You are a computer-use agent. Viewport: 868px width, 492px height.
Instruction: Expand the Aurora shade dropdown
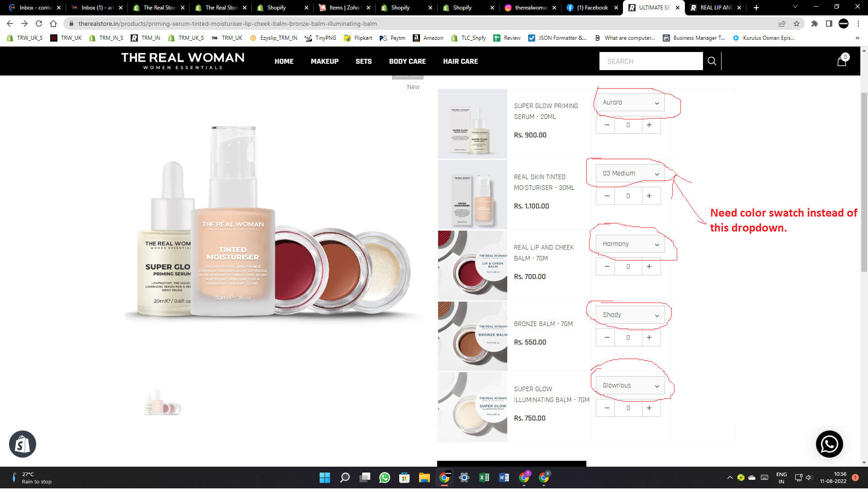click(630, 103)
